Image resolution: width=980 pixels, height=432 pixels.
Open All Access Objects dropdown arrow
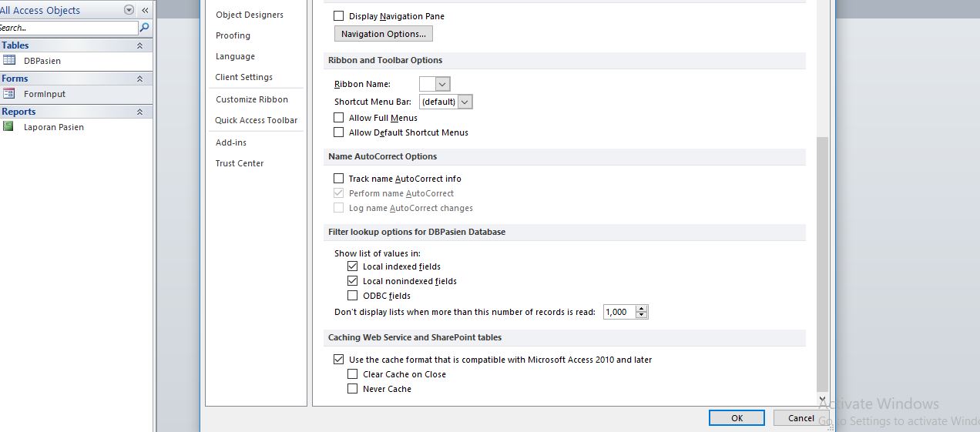[129, 11]
